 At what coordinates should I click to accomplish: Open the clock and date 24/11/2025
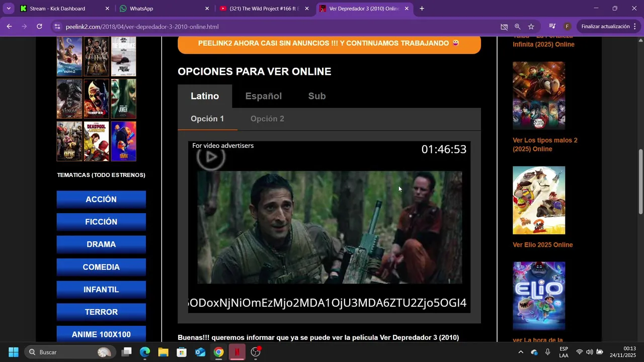(x=623, y=352)
